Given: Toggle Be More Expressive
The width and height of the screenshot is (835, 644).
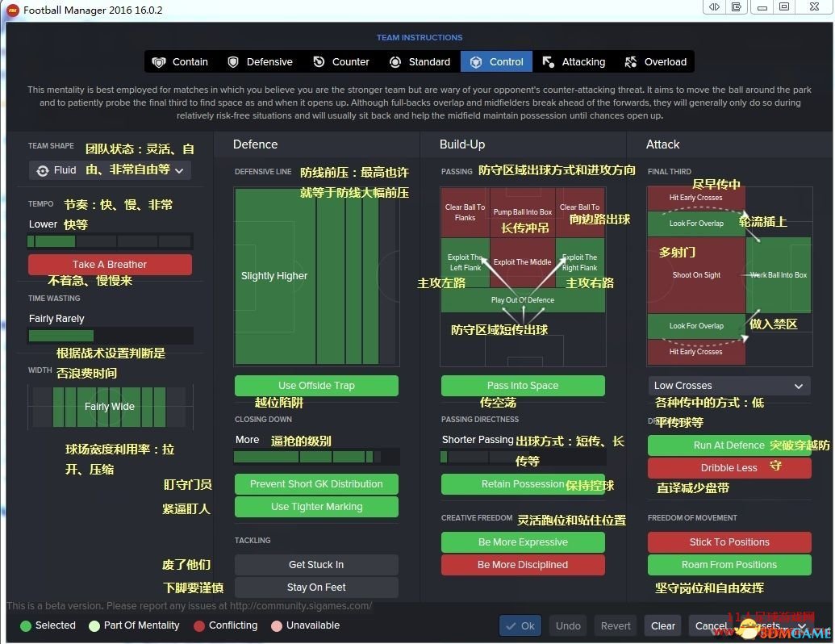Looking at the screenshot, I should click(x=523, y=542).
